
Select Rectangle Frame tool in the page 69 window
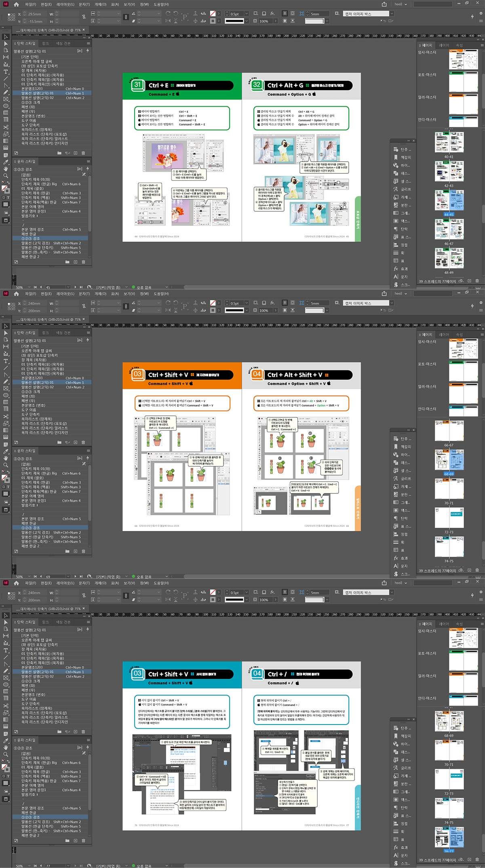click(x=6, y=389)
